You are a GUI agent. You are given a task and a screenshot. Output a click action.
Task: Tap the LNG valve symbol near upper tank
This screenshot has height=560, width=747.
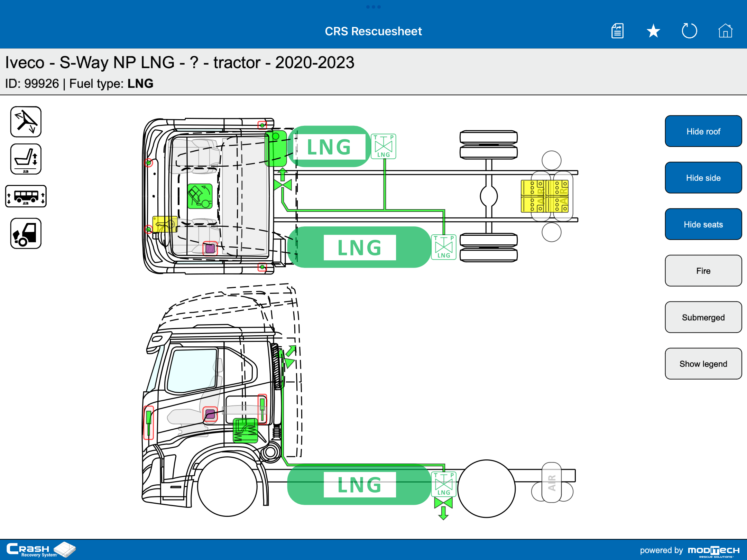384,147
